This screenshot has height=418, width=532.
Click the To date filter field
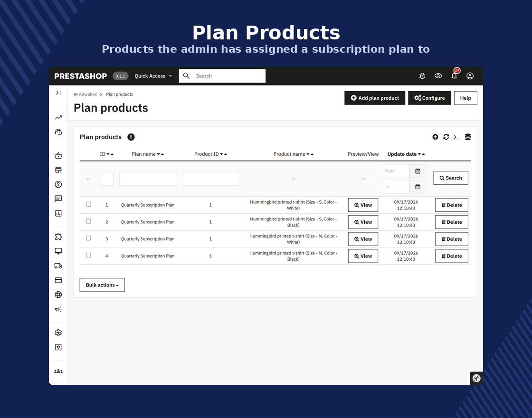coord(396,187)
